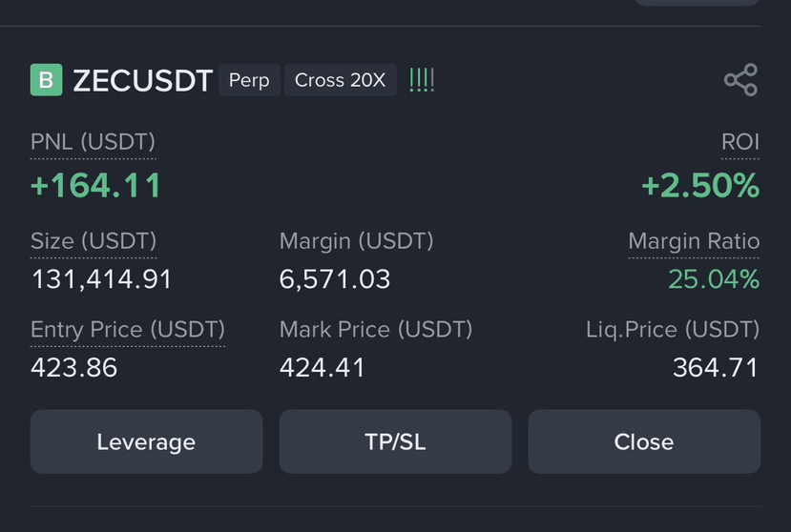The height and width of the screenshot is (532, 791).
Task: Tap the Size (USDT) label
Action: click(94, 241)
